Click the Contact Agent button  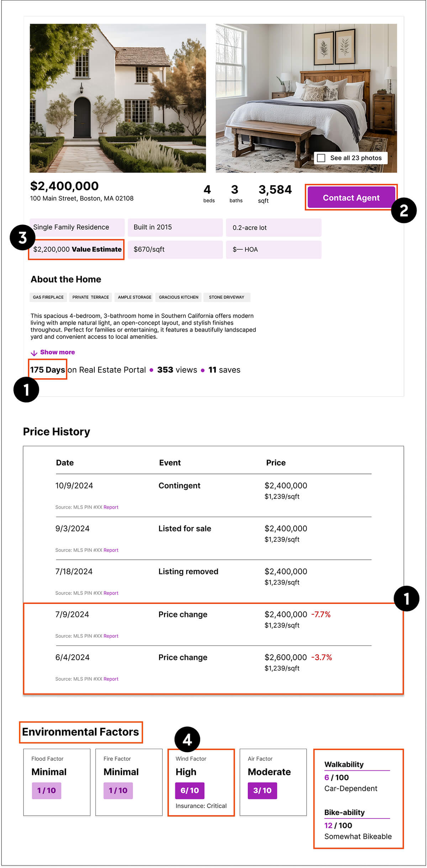pos(351,198)
